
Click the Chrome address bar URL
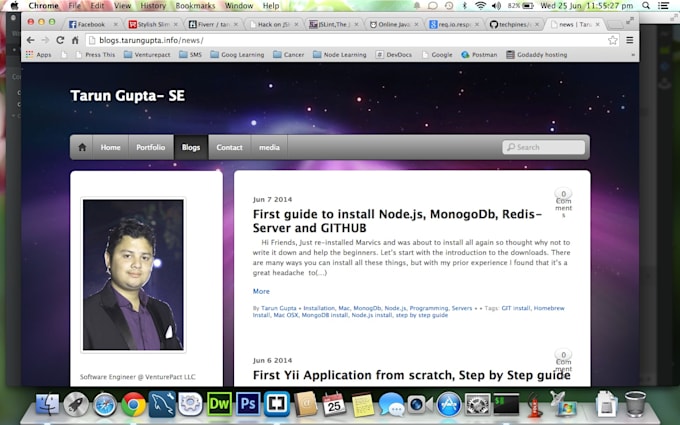coord(151,40)
